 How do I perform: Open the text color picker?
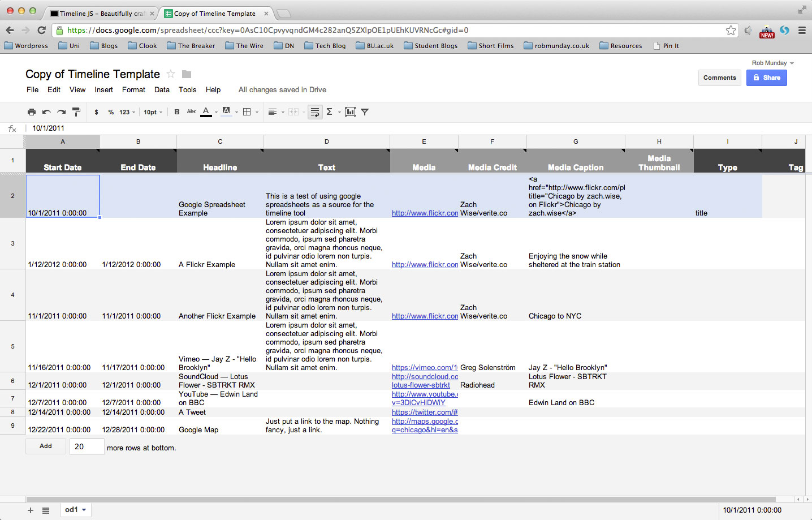coord(209,112)
